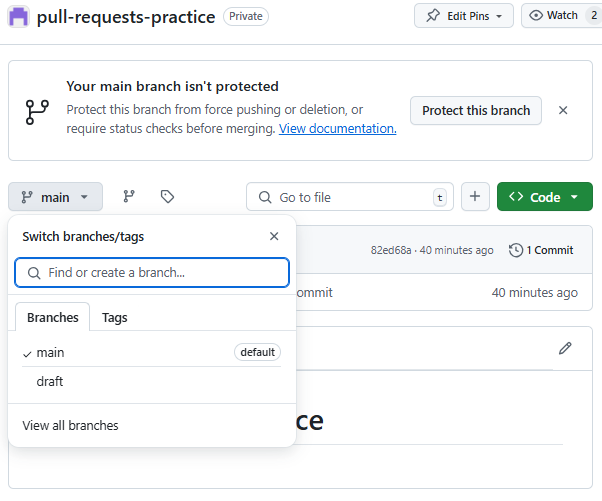Image resolution: width=602 pixels, height=501 pixels.
Task: Open the View documentation link
Action: (338, 128)
